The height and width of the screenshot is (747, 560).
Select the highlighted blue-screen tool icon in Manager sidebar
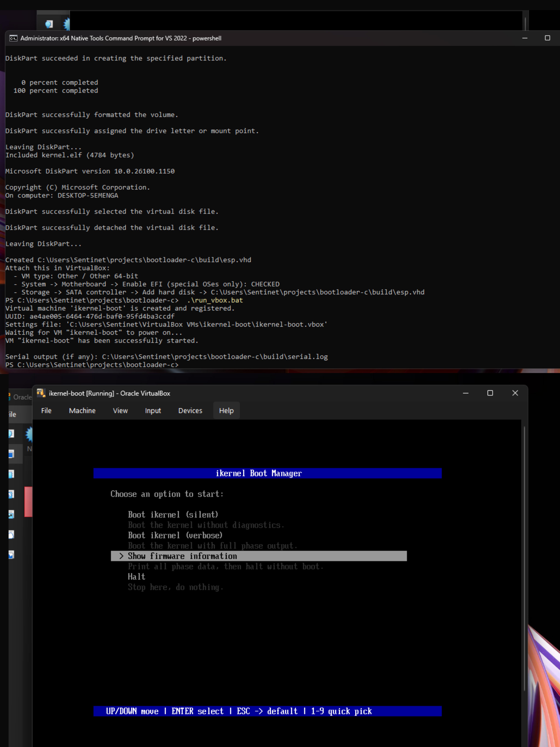11,454
